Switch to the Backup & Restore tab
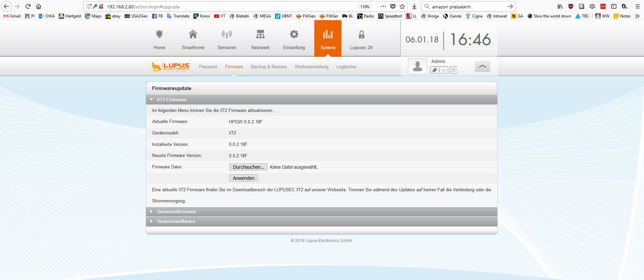644x280 pixels. point(269,67)
